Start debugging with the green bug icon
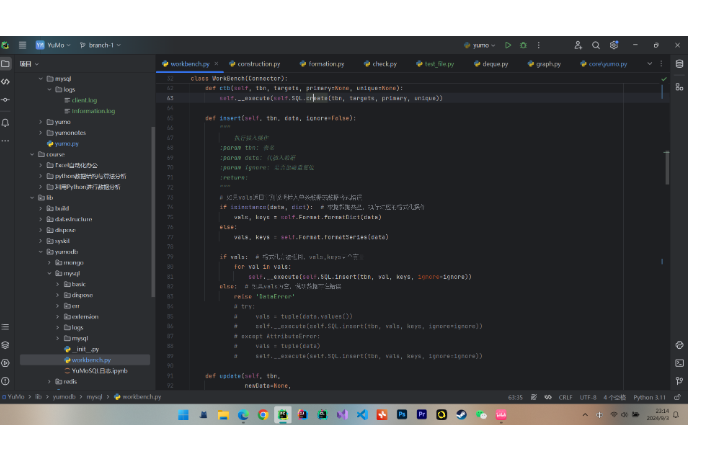Image resolution: width=720 pixels, height=450 pixels. [523, 45]
